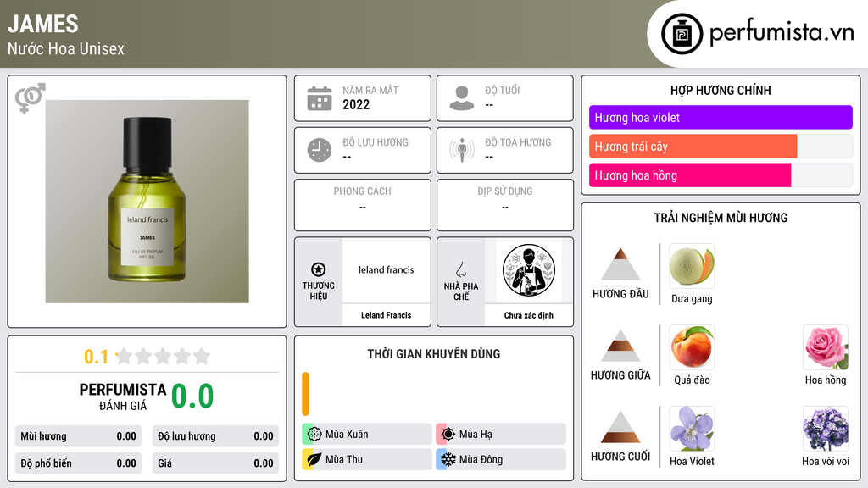This screenshot has width=868, height=488.
Task: Click the Mùi hương 0.00 score row
Action: pos(78,436)
